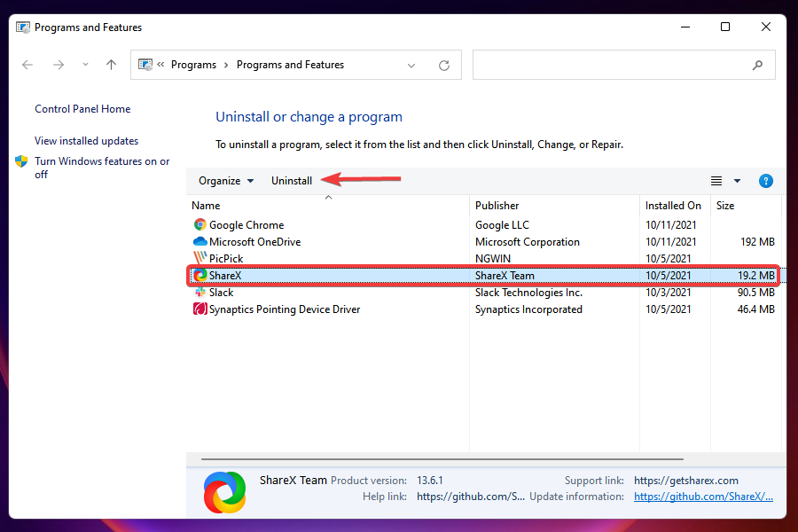
Task: Click the 46.4 MB size cell
Action: tap(756, 309)
